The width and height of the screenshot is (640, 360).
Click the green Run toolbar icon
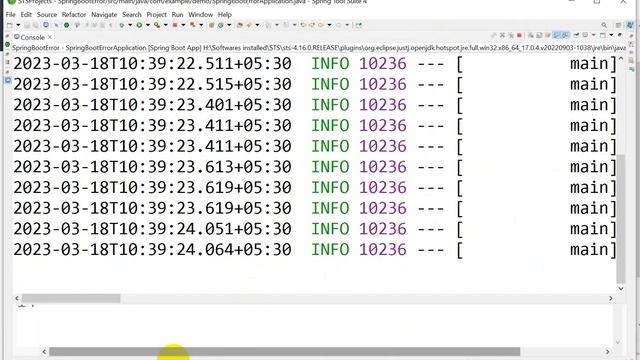coord(139,25)
